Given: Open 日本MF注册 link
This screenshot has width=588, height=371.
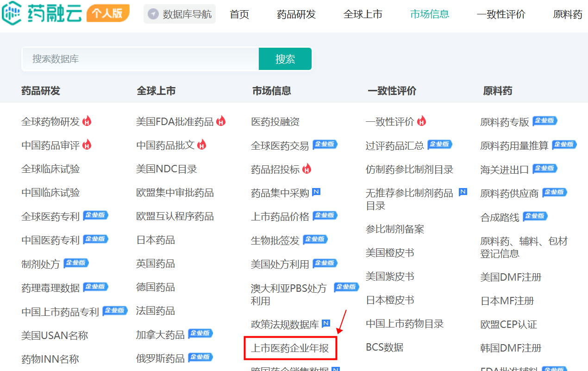Looking at the screenshot, I should pyautogui.click(x=507, y=301).
